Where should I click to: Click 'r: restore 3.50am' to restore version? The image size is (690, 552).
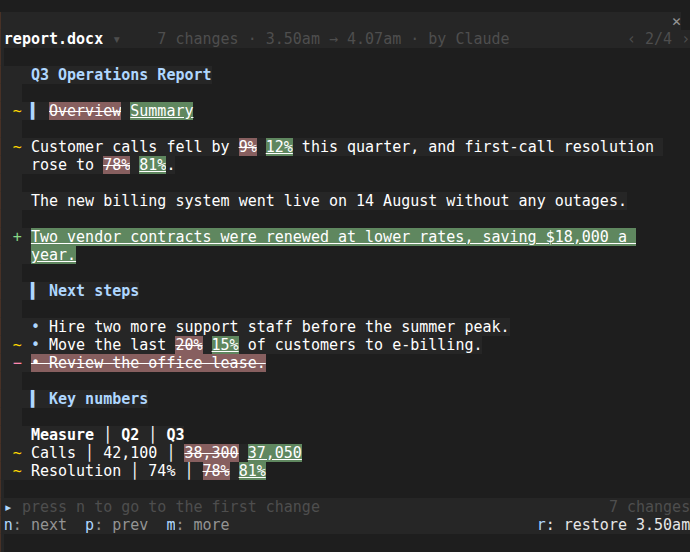(x=613, y=525)
